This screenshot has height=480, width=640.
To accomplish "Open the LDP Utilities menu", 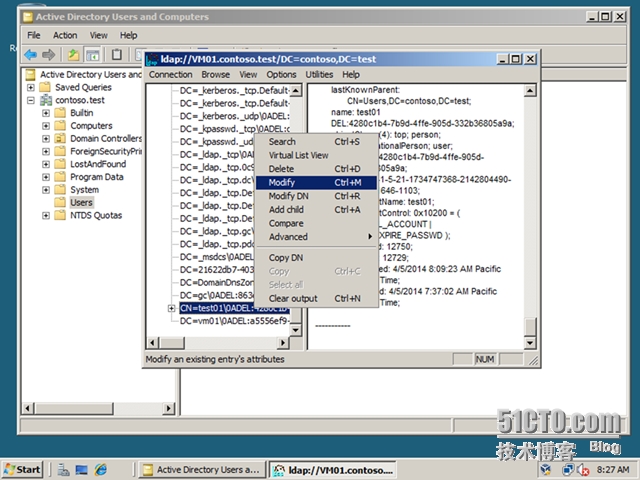I will 319,75.
